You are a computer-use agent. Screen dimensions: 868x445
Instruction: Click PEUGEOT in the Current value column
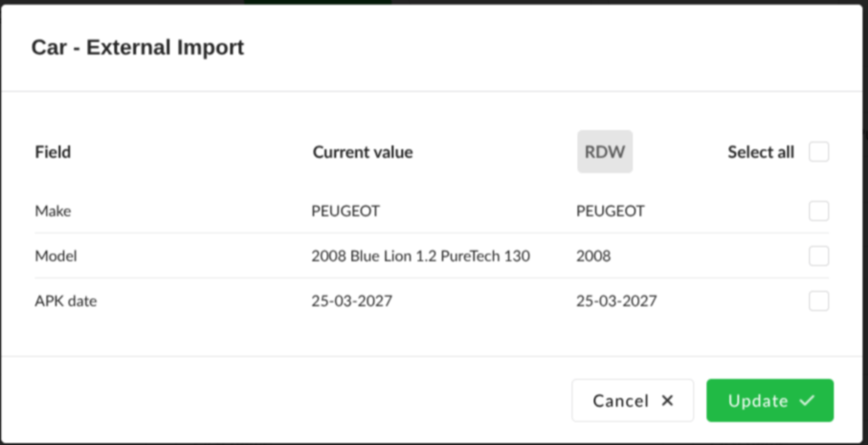tap(345, 211)
